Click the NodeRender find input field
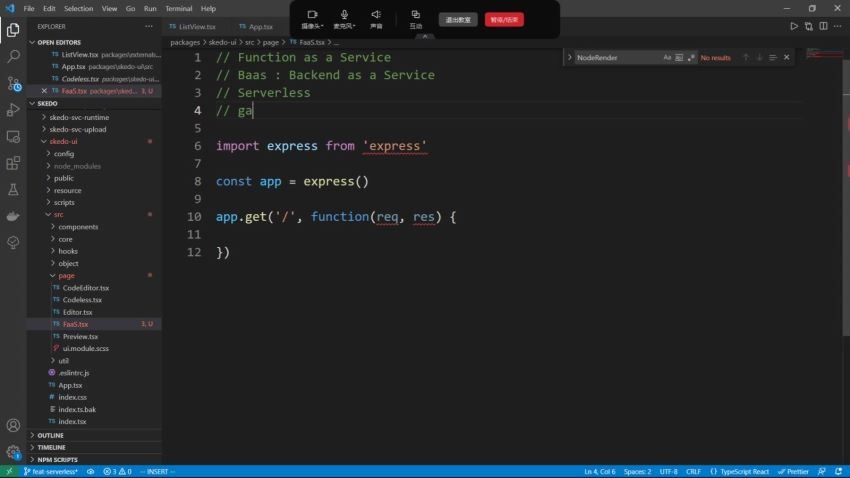 (617, 58)
